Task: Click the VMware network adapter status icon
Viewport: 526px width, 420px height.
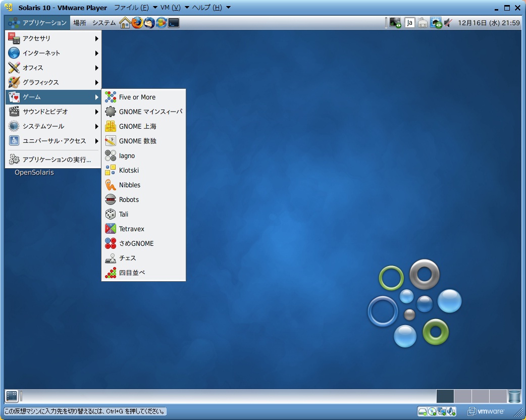Action: pos(442,411)
